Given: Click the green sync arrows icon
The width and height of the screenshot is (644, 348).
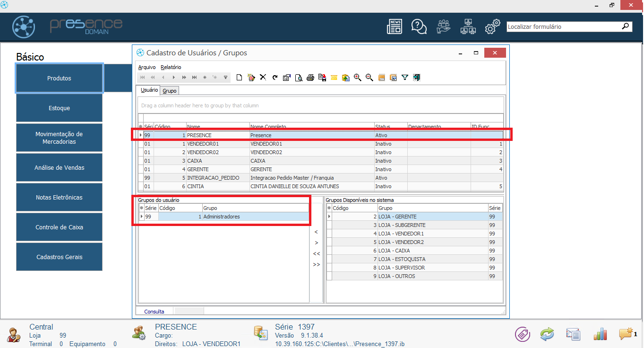Looking at the screenshot, I should 547,334.
